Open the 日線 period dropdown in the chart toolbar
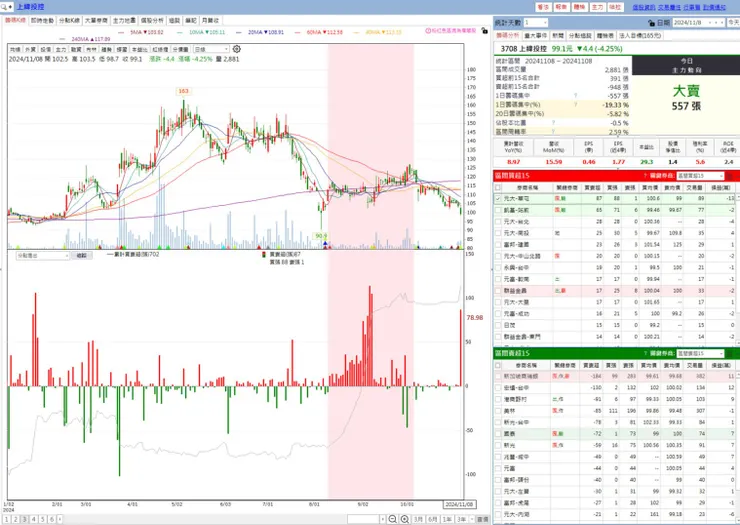Image resolution: width=740 pixels, height=525 pixels. tap(211, 49)
